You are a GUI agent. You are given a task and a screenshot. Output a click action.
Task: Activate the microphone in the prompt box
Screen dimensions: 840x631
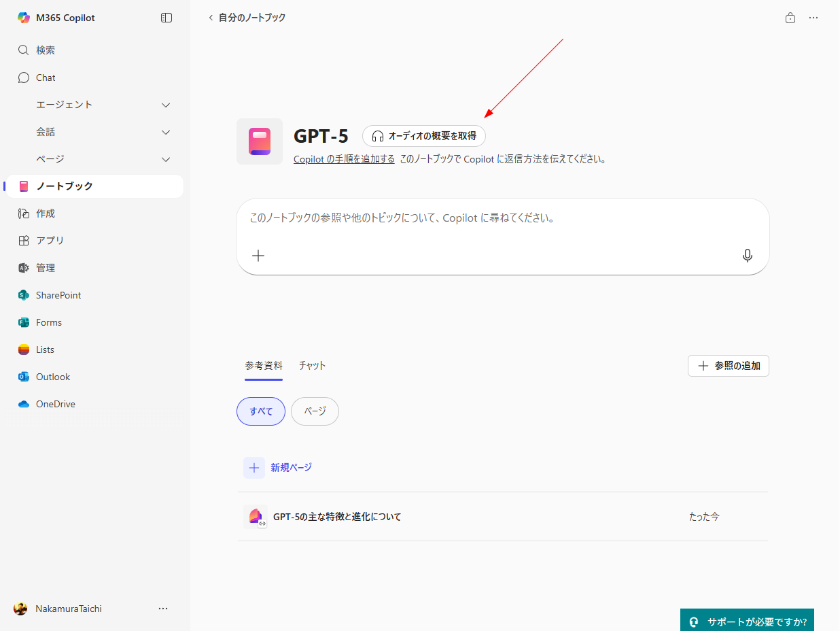click(x=748, y=256)
